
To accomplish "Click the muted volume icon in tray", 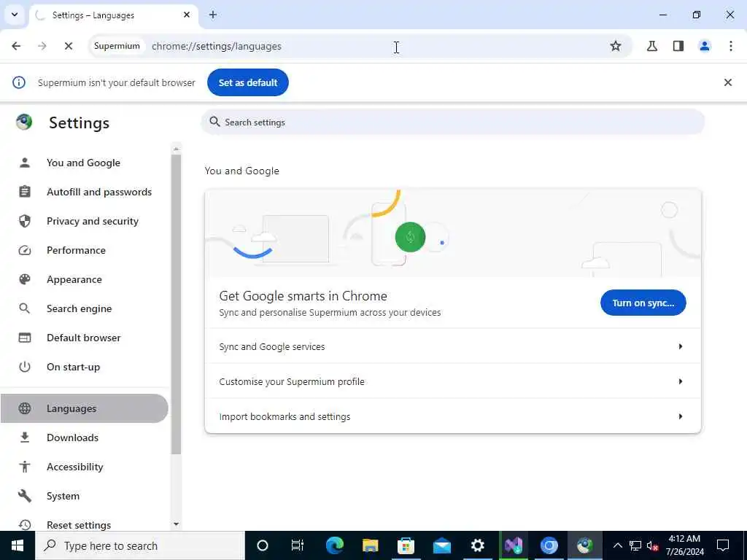I will coord(653,545).
